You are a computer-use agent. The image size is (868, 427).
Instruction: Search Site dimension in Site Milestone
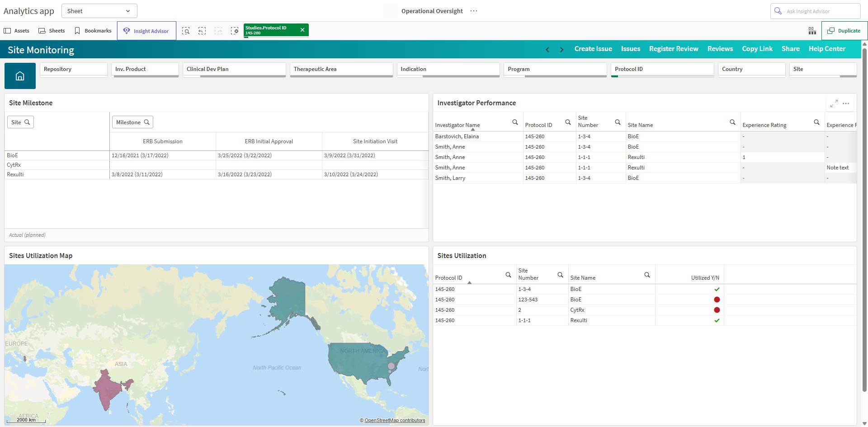(20, 122)
